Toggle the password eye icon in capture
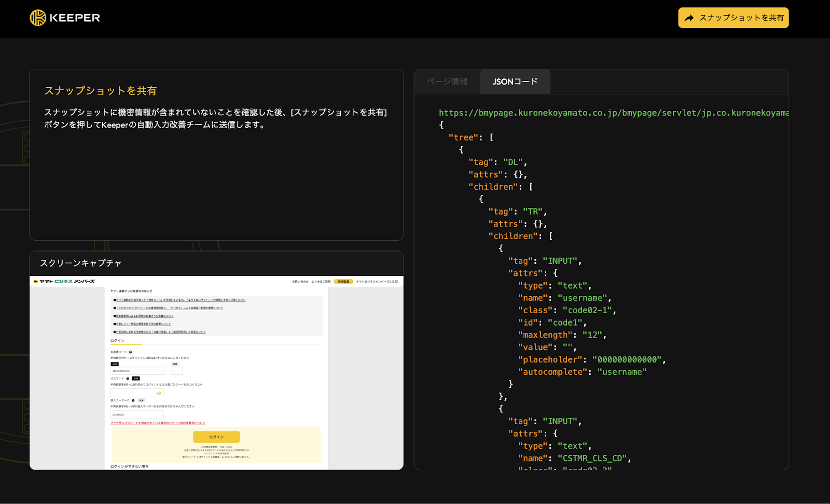 tap(159, 393)
